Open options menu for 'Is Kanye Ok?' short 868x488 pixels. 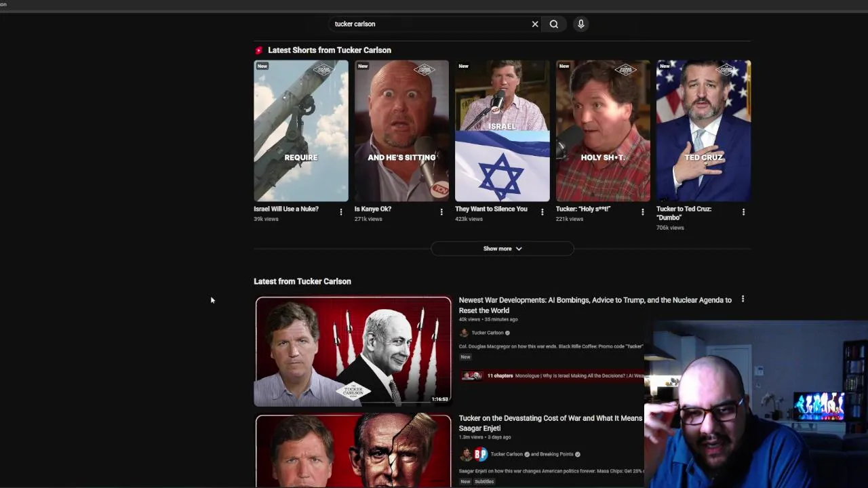point(441,212)
